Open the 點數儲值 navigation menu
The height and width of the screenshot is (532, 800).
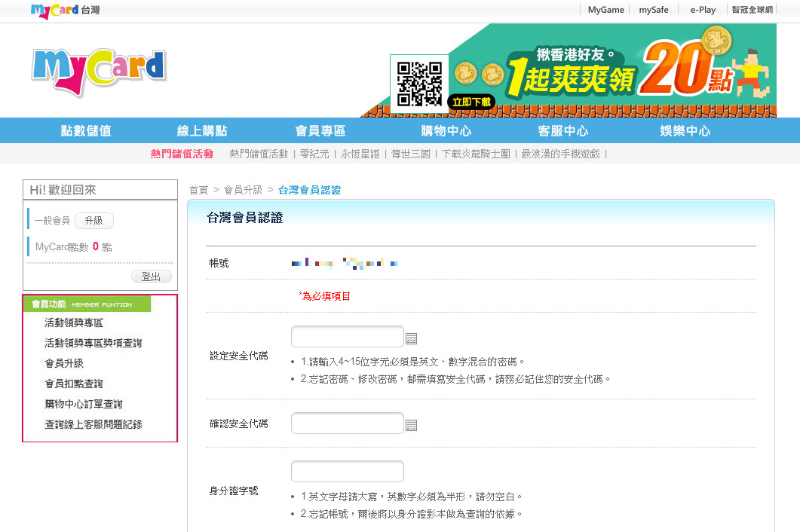pos(86,131)
